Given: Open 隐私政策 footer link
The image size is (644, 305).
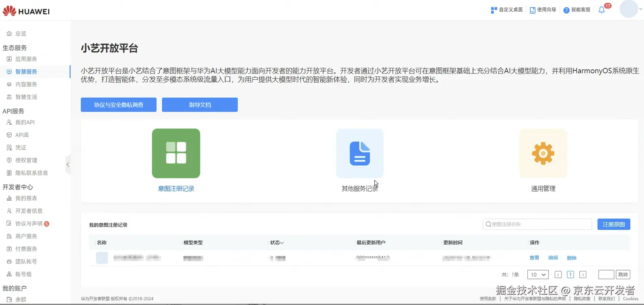Looking at the screenshot, I should pos(582,299).
